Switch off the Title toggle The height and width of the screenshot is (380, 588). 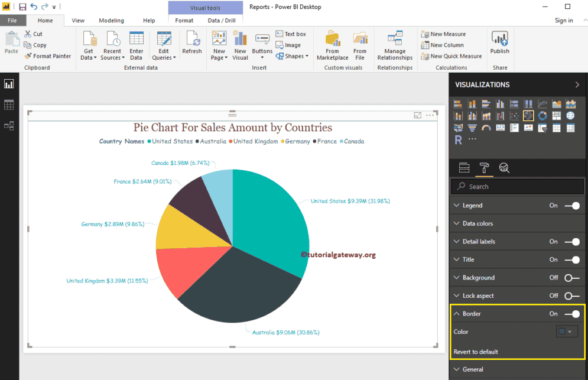(x=572, y=259)
